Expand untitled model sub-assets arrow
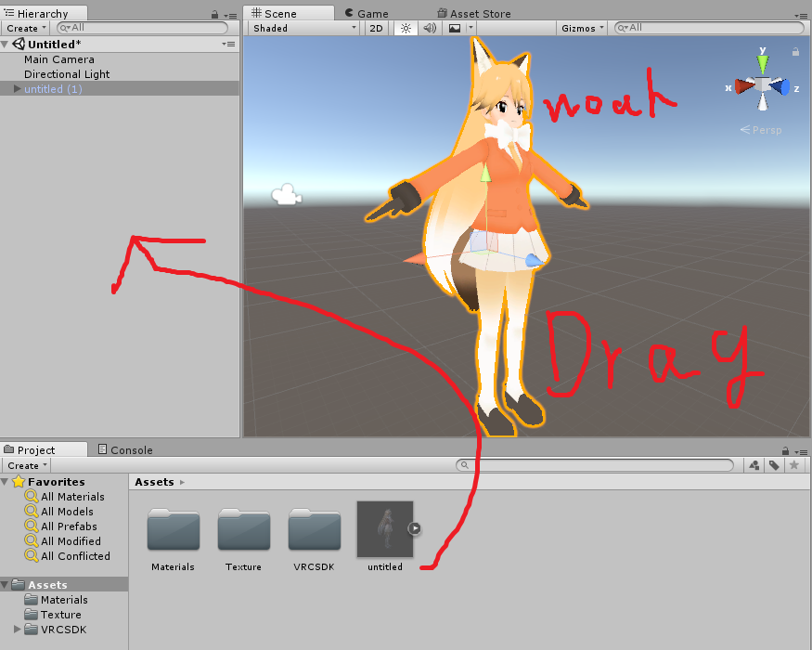 (414, 528)
